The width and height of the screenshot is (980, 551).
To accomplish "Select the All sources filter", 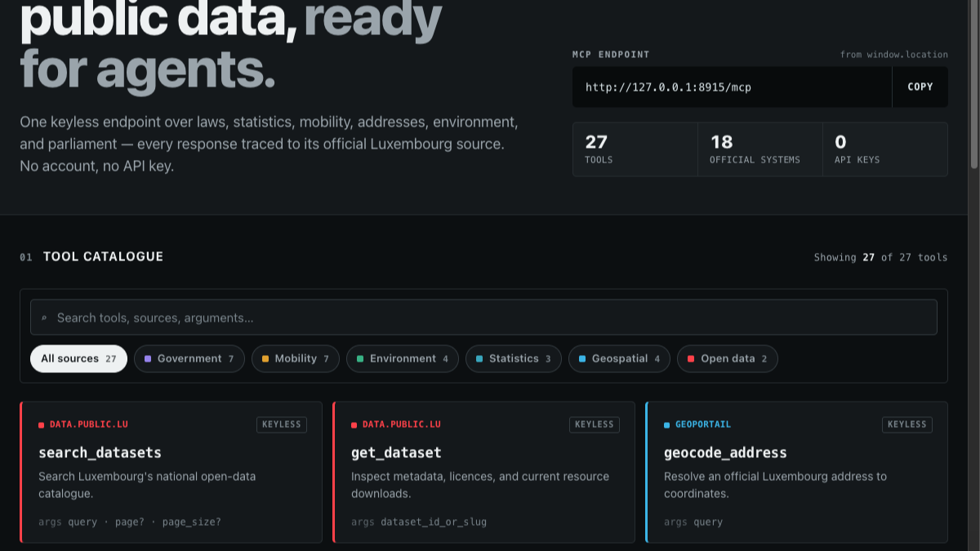I will tap(78, 358).
